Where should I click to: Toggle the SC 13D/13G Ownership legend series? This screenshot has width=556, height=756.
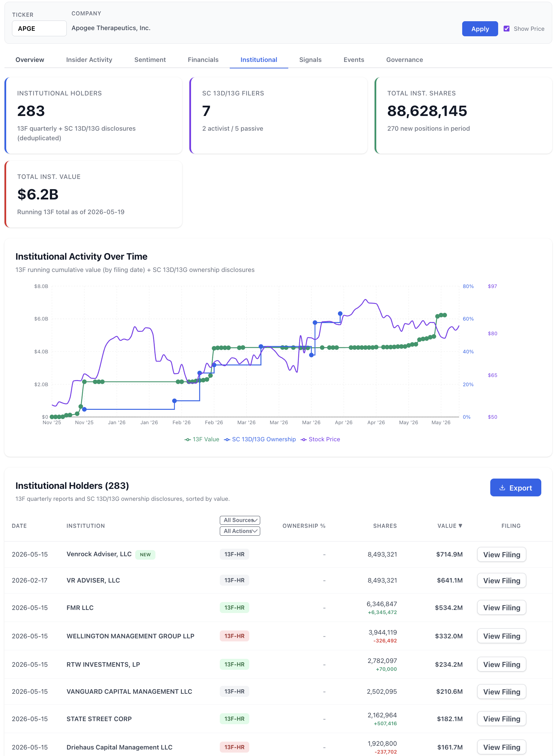260,440
